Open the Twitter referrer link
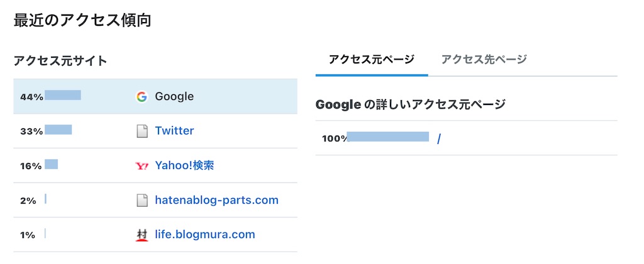The width and height of the screenshot is (644, 264). (174, 131)
